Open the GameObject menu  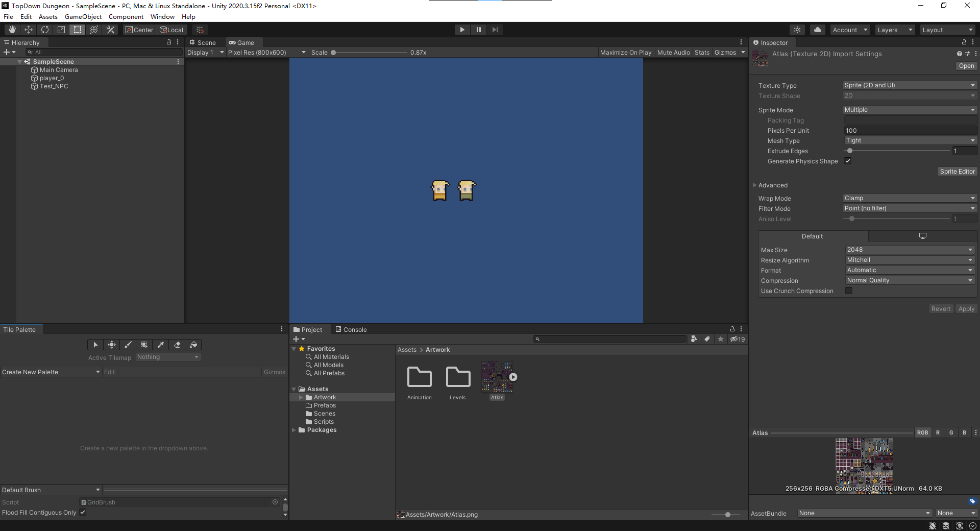click(x=83, y=17)
